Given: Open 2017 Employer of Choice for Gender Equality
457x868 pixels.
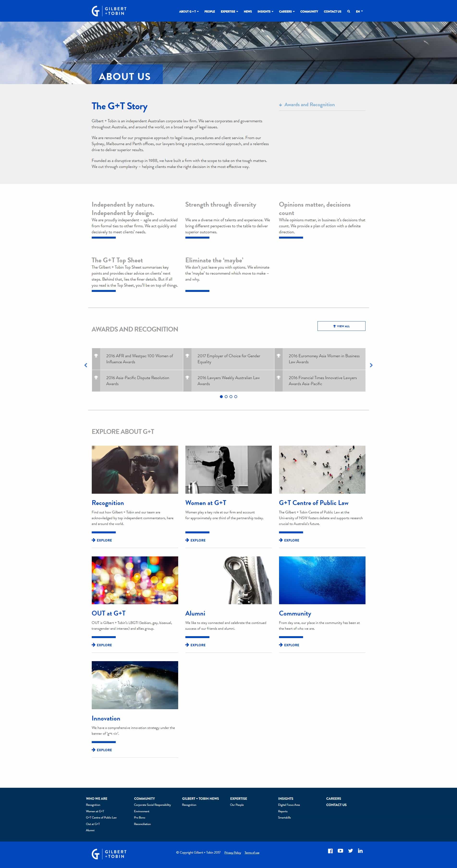Looking at the screenshot, I should point(229,359).
